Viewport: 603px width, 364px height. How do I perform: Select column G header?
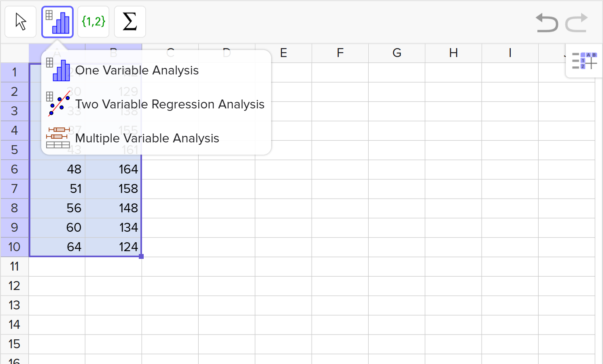(x=397, y=53)
